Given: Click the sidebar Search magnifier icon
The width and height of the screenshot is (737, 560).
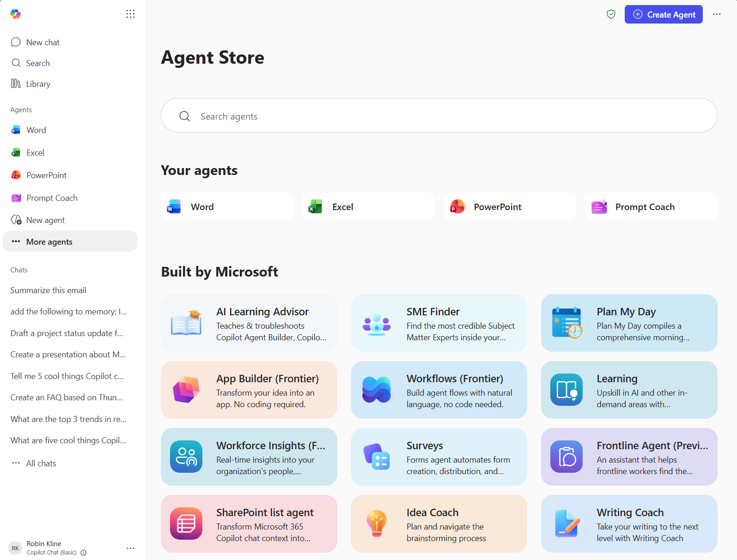Looking at the screenshot, I should pos(16,63).
